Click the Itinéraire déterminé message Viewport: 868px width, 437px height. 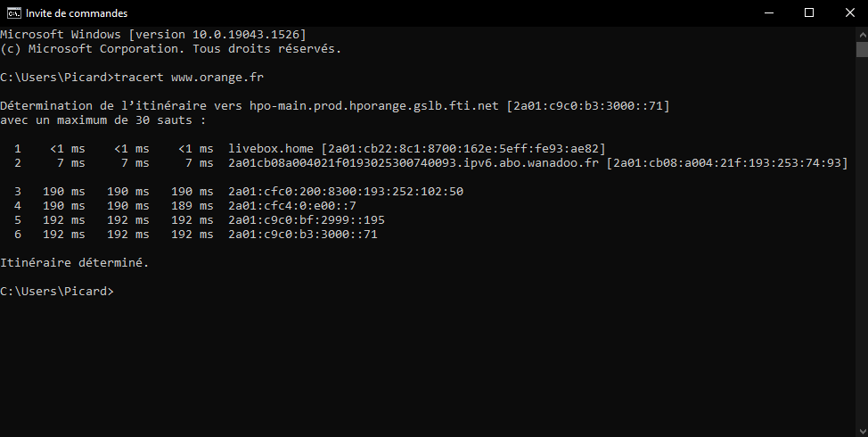pos(75,263)
